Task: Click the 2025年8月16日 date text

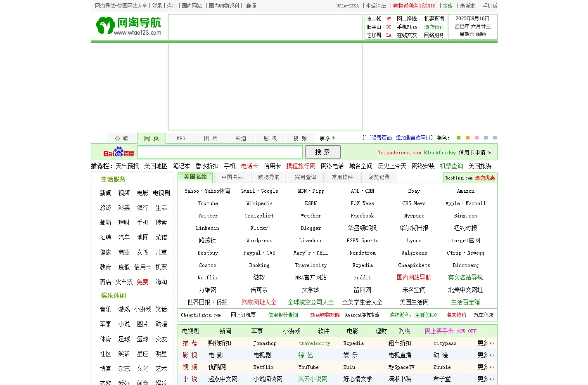Action: click(x=472, y=19)
